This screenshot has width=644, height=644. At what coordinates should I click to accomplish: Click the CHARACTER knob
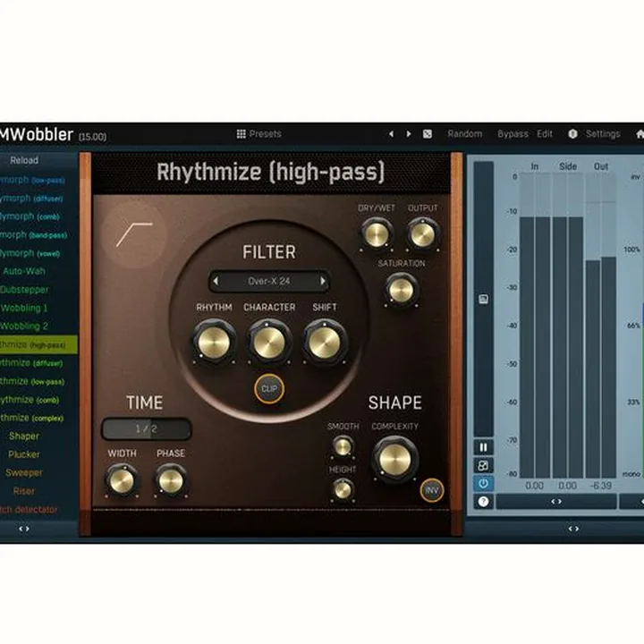coord(269,343)
